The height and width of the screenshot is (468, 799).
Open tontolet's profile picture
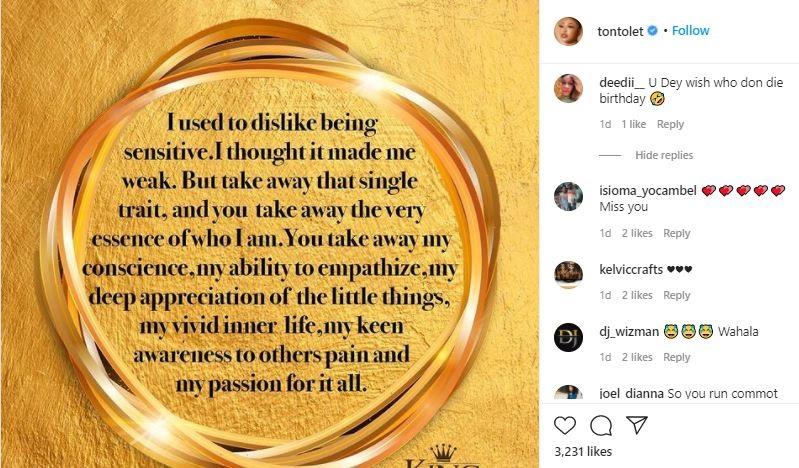click(569, 31)
